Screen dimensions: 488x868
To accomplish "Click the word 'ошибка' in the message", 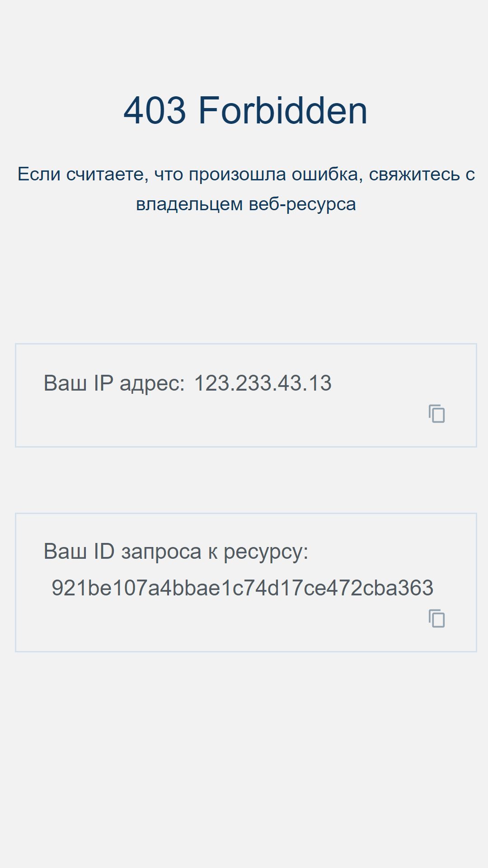I will coord(325,174).
